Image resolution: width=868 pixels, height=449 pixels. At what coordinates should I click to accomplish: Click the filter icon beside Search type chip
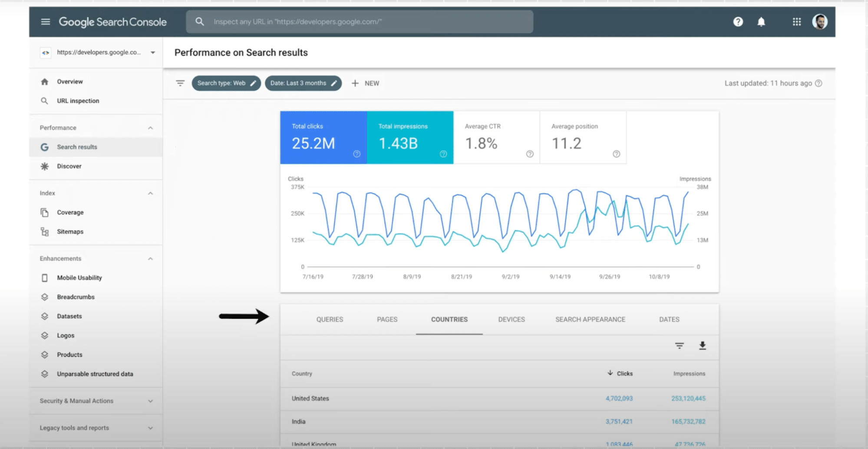tap(180, 83)
